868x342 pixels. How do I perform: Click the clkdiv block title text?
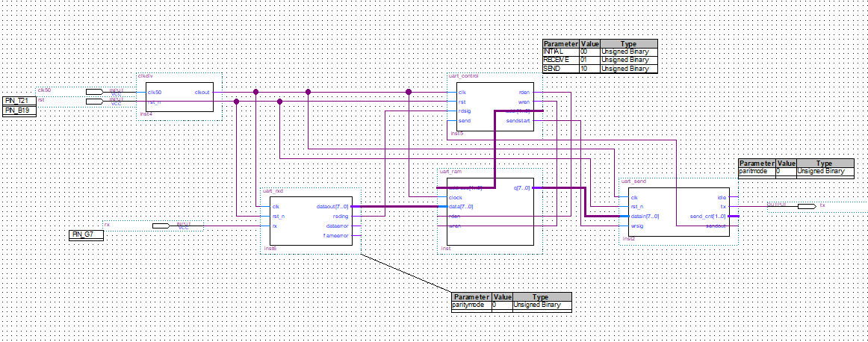[144, 76]
